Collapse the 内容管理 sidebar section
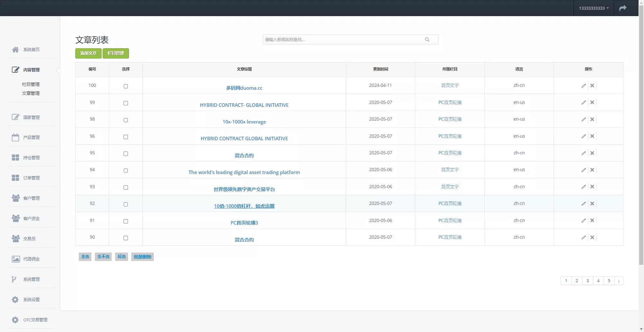This screenshot has width=644, height=332. pos(31,70)
